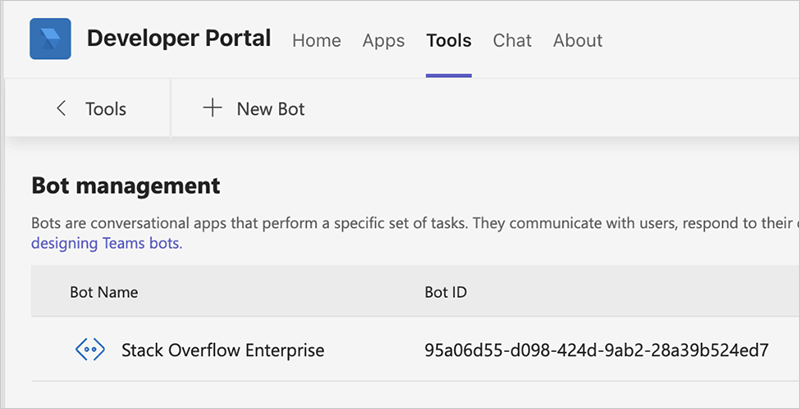
Task: Select the Tools tab in top navigation
Action: coord(448,41)
